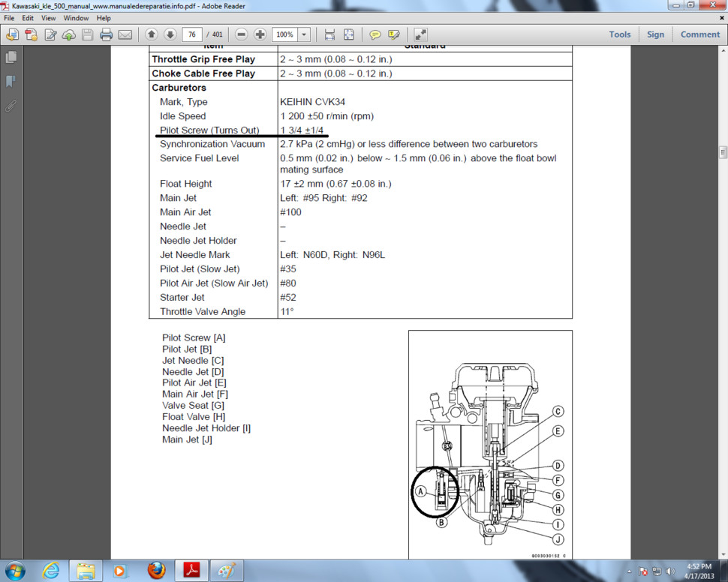
Task: Open the Comment pane
Action: 700,34
